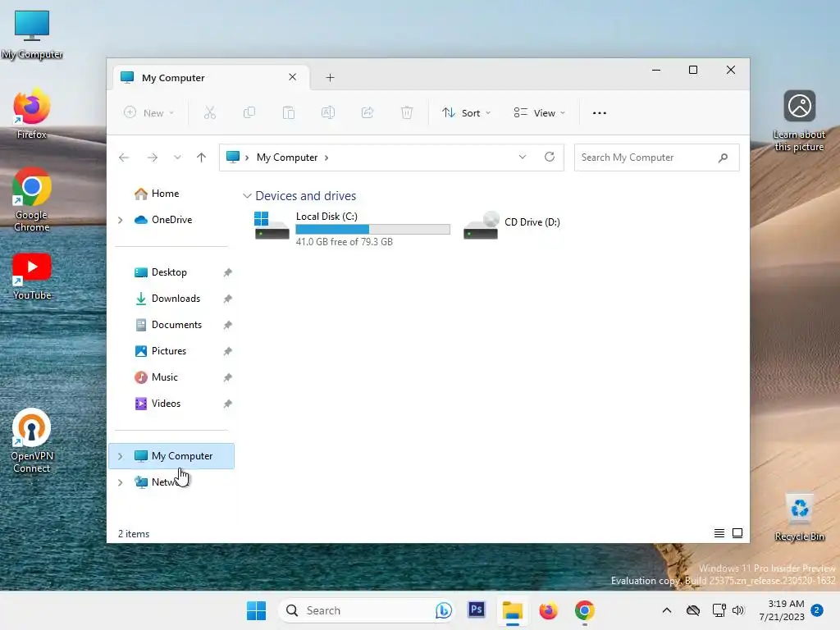Switch to details view in status bar

[719, 533]
